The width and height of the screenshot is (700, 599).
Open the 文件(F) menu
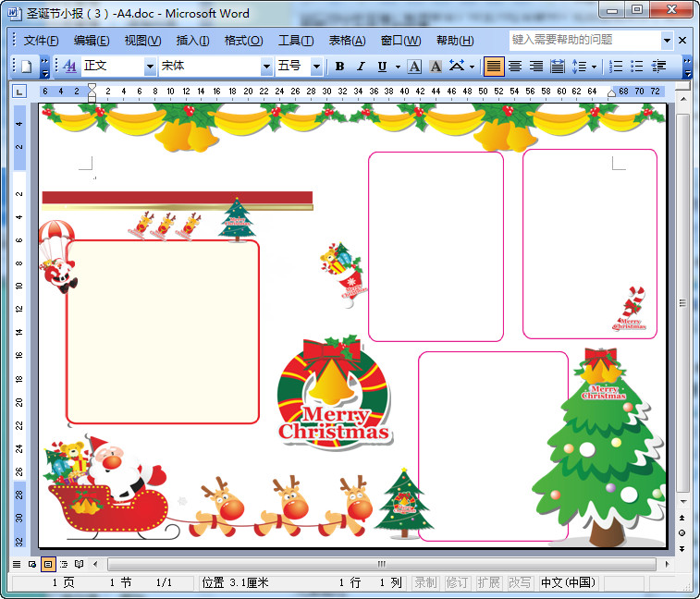point(41,41)
